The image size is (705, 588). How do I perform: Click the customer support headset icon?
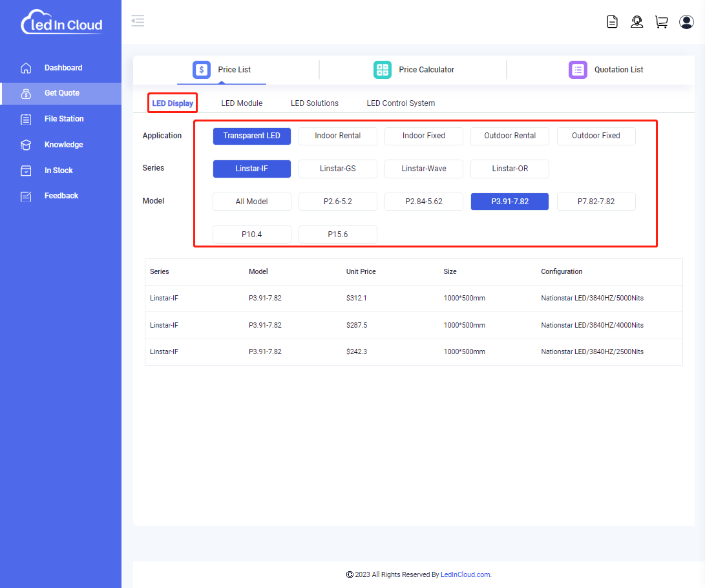coord(637,22)
